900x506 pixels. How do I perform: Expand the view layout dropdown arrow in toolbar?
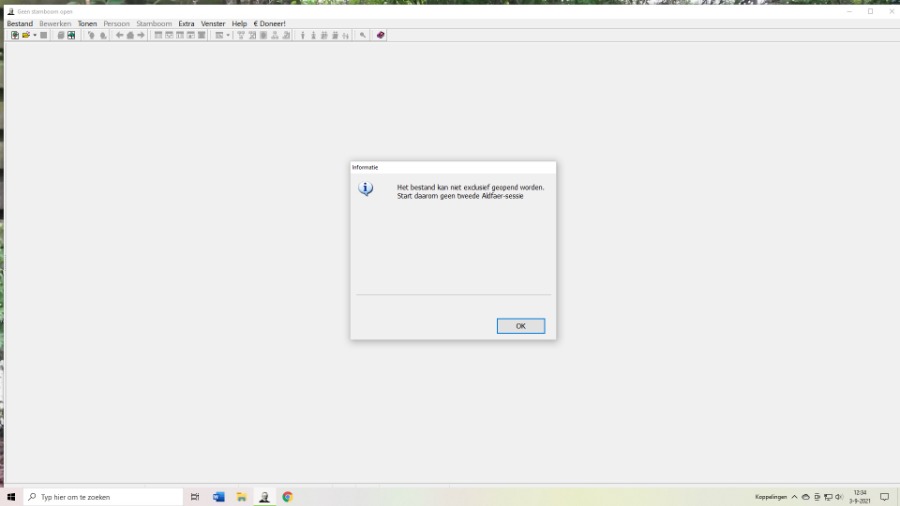click(228, 35)
